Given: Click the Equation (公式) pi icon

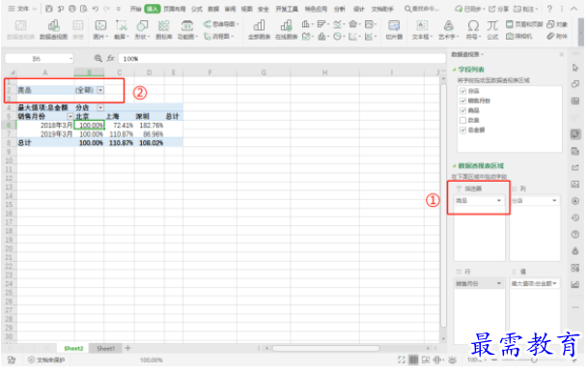Looking at the screenshot, I should coord(492,29).
